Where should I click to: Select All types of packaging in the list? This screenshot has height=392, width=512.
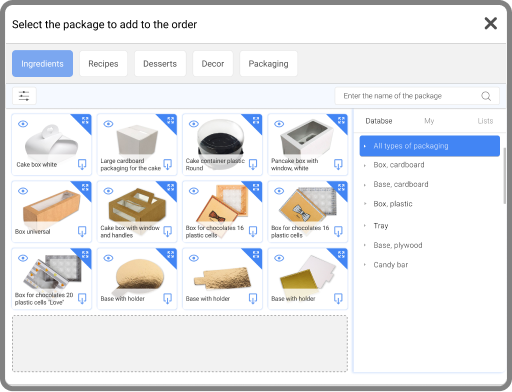(x=429, y=146)
